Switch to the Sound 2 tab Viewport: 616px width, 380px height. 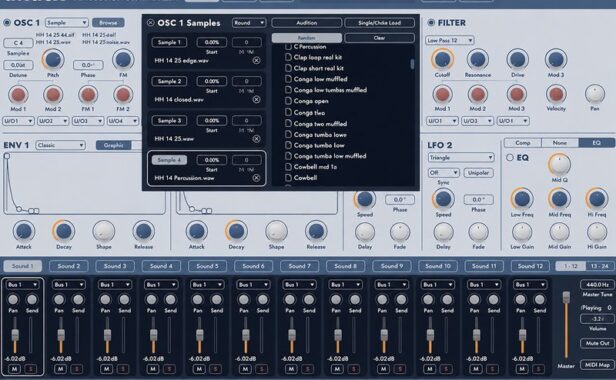(x=69, y=266)
